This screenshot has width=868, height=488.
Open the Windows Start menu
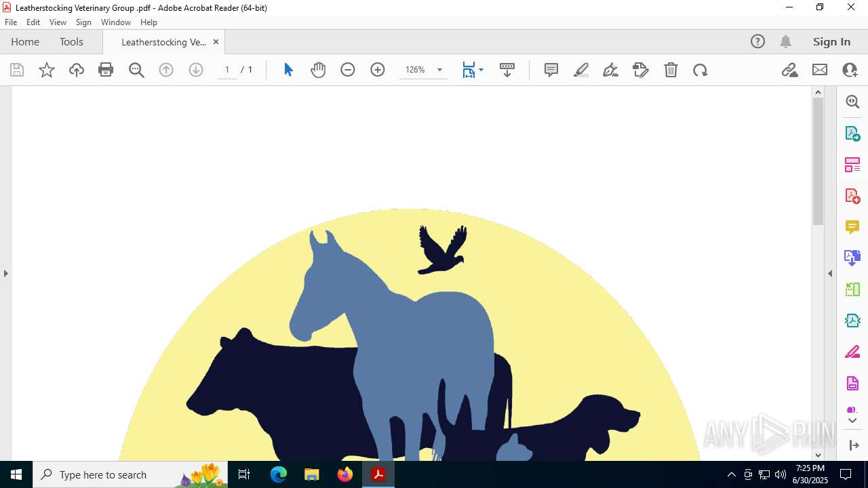point(16,474)
